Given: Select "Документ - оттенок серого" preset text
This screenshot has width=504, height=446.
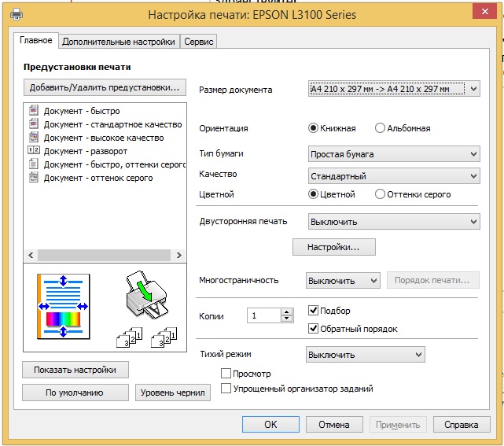Looking at the screenshot, I should [x=98, y=178].
